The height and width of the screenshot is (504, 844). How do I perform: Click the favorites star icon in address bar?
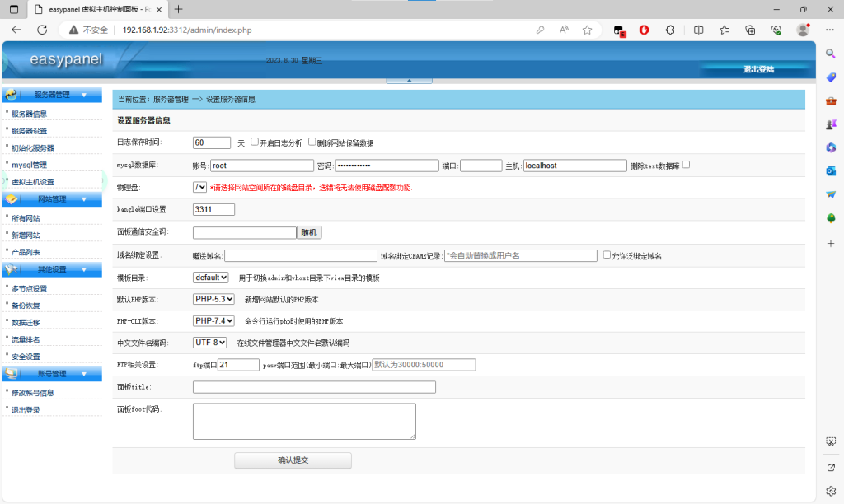(587, 30)
